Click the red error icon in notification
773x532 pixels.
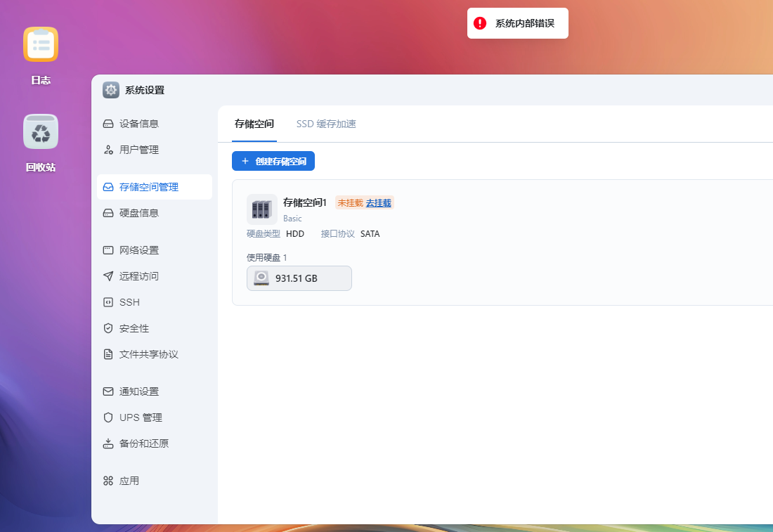point(480,23)
